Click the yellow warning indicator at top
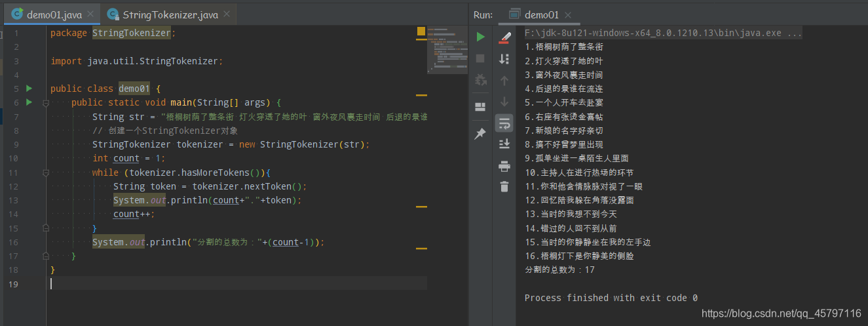The height and width of the screenshot is (326, 868). pyautogui.click(x=421, y=31)
